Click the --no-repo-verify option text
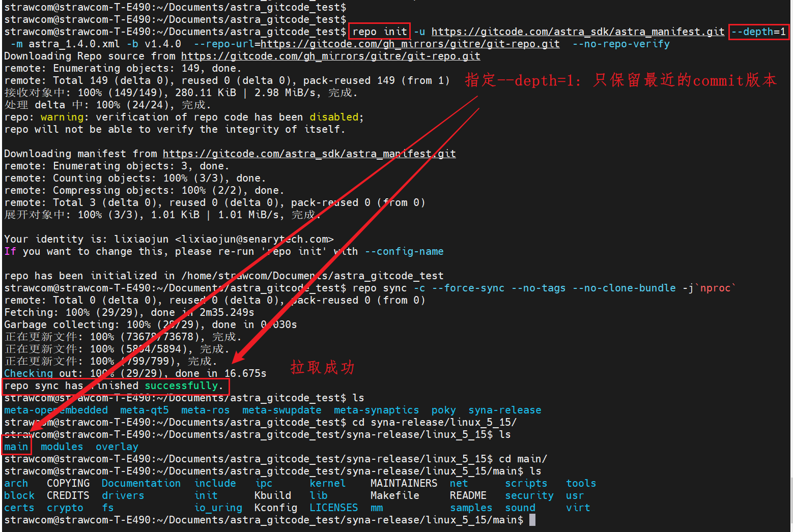Screen dimensions: 793x532 coord(621,44)
